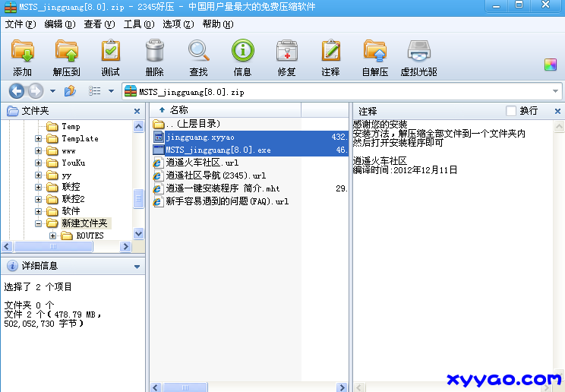Click the 自解压 (Self-extract) icon
This screenshot has height=392, width=565.
[x=374, y=57]
